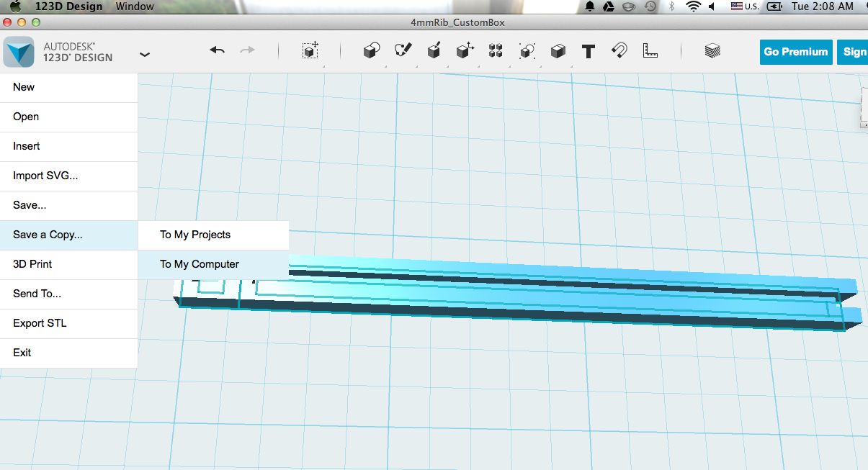The height and width of the screenshot is (470, 868).
Task: Open the Materials tool
Action: click(712, 51)
